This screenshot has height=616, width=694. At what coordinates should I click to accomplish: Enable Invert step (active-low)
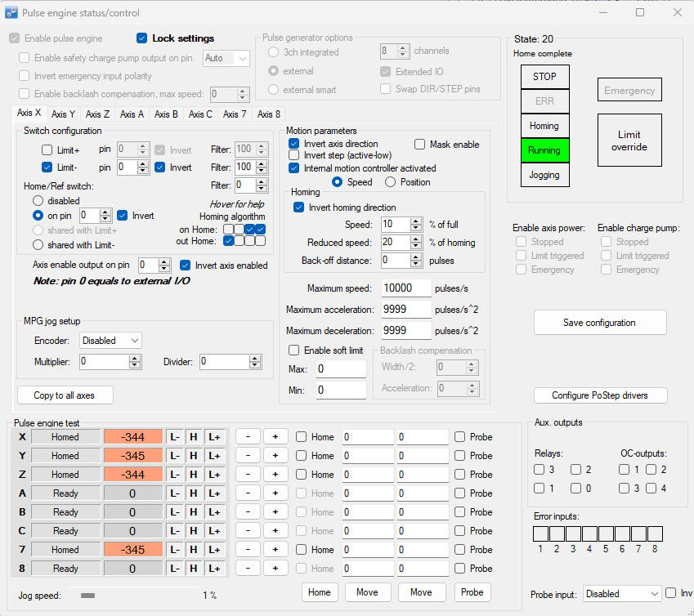click(x=293, y=155)
